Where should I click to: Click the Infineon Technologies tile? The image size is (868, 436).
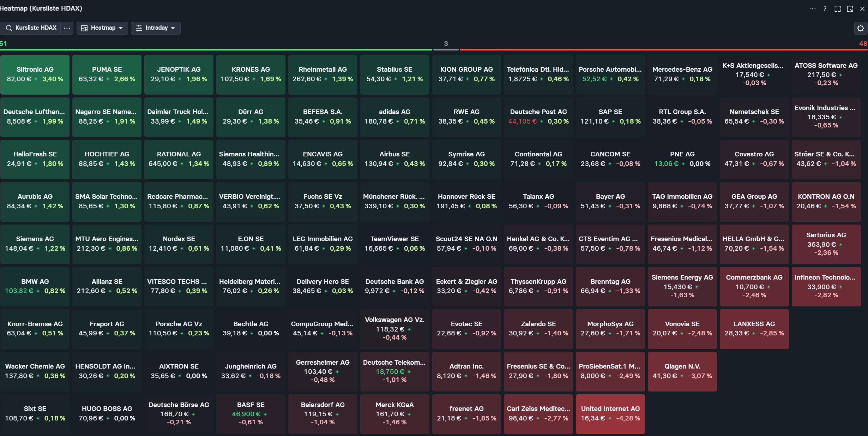(x=826, y=286)
